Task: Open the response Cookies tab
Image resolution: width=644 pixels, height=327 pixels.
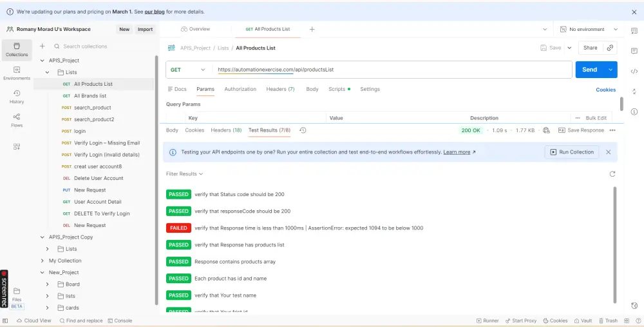Action: pyautogui.click(x=194, y=130)
